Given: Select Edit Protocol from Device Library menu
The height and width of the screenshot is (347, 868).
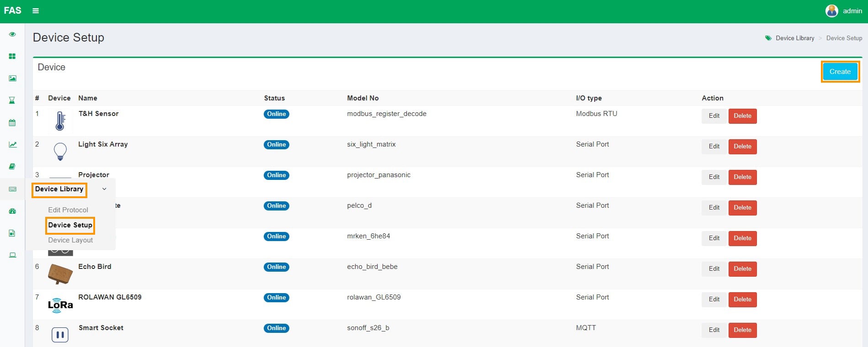Looking at the screenshot, I should click(x=68, y=210).
